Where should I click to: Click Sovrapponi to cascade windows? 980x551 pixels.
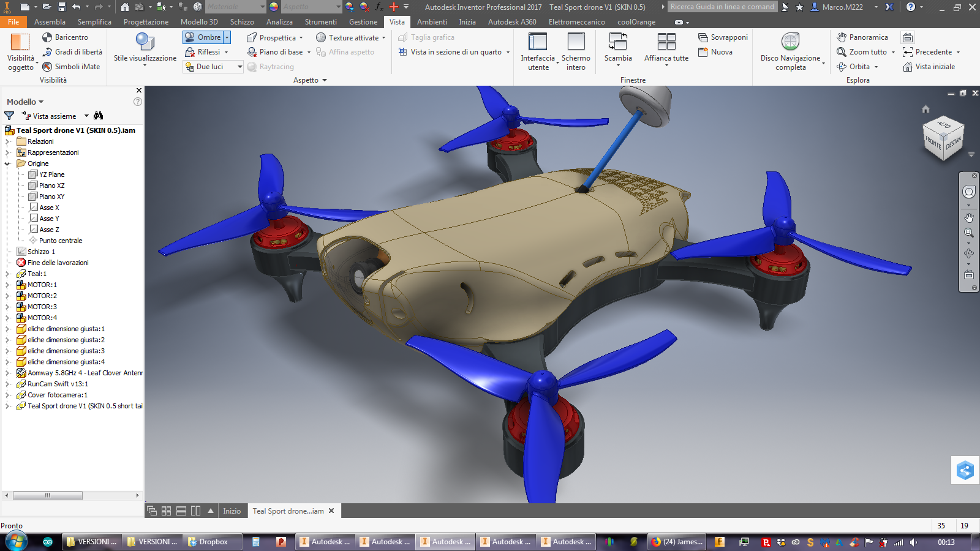[x=723, y=37]
